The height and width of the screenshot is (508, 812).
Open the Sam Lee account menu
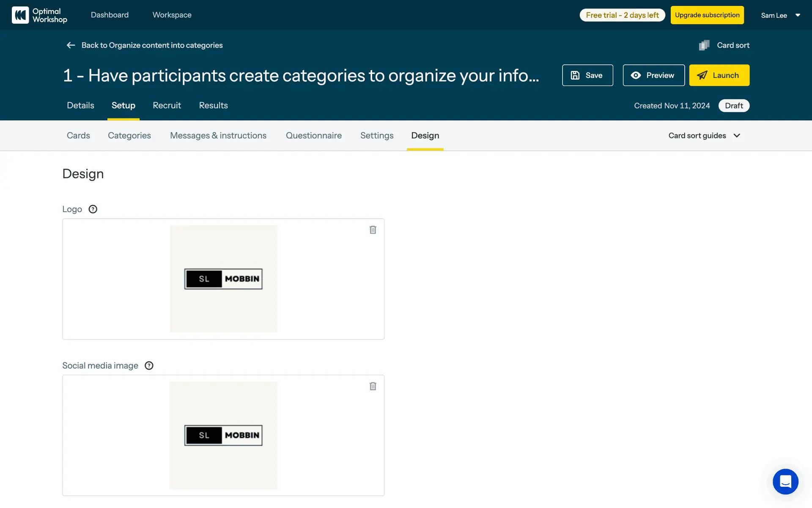(780, 15)
